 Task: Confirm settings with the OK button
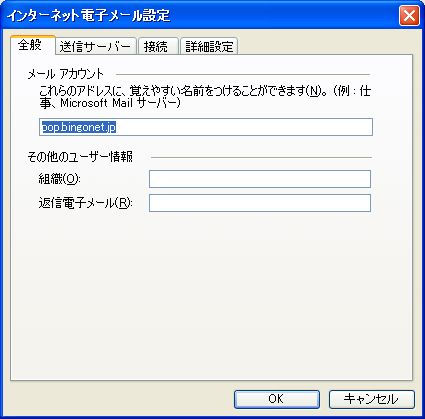point(277,399)
